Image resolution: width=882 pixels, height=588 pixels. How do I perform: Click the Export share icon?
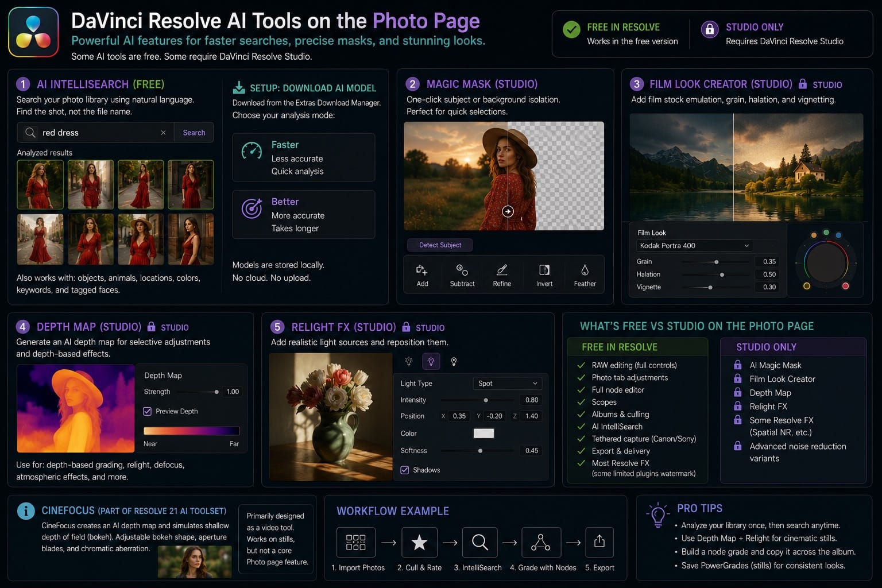[x=599, y=542]
